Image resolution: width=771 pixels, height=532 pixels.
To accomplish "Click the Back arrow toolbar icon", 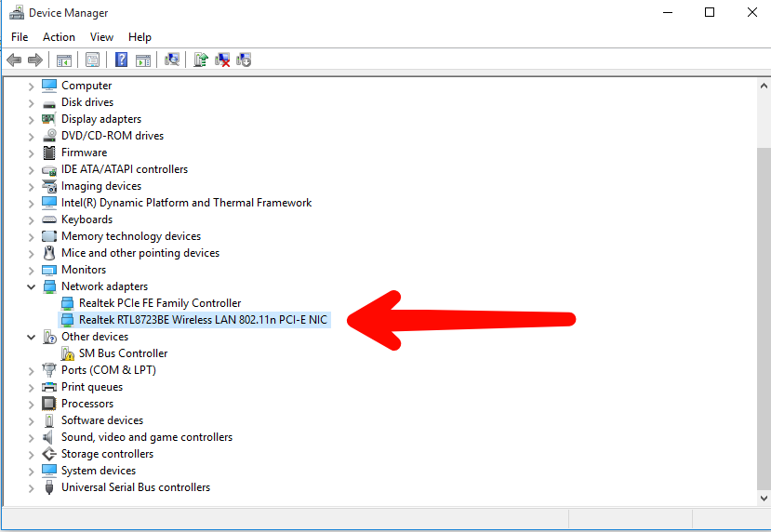I will (14, 60).
